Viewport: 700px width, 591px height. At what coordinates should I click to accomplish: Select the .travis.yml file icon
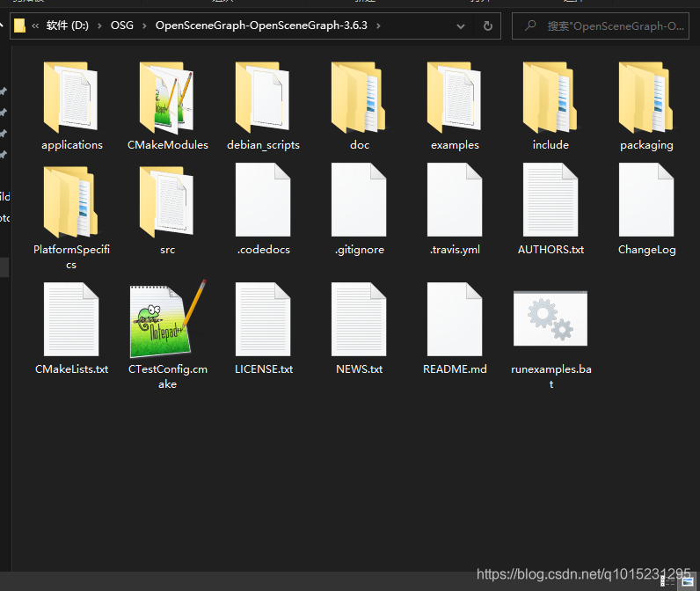point(455,200)
